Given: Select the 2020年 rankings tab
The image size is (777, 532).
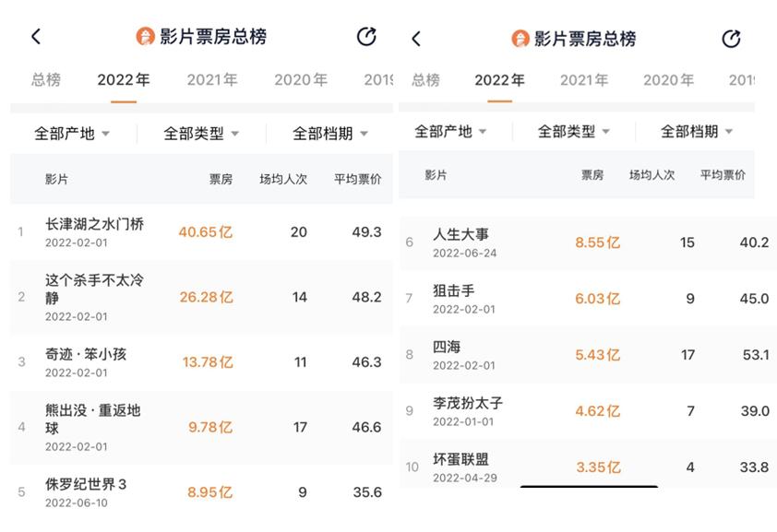Looking at the screenshot, I should [x=301, y=80].
